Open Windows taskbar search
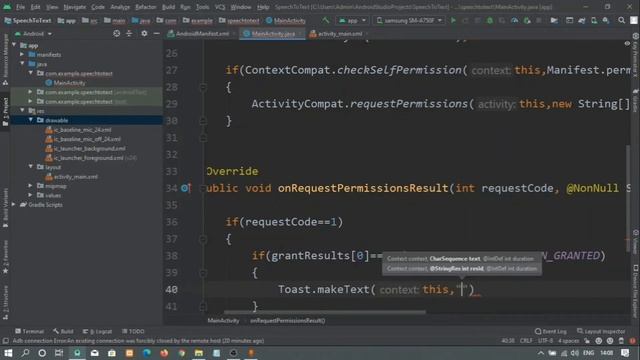The height and width of the screenshot is (360, 640). pos(25,353)
